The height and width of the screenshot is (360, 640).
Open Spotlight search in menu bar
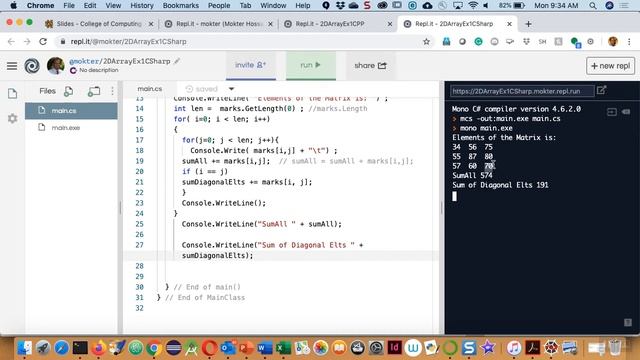[593, 6]
